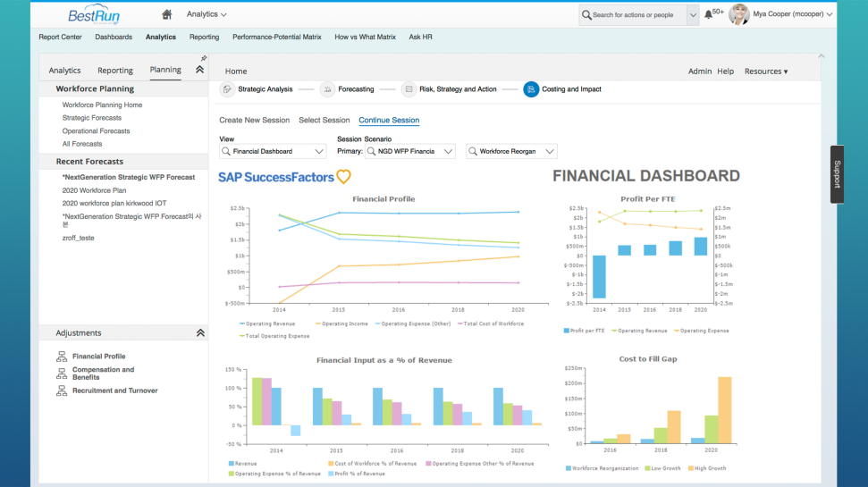This screenshot has height=487, width=868.
Task: Collapse the Adjustments section
Action: (200, 333)
